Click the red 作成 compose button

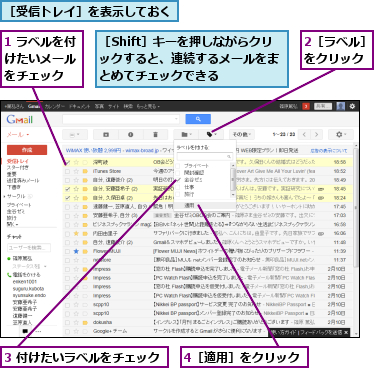27,150
